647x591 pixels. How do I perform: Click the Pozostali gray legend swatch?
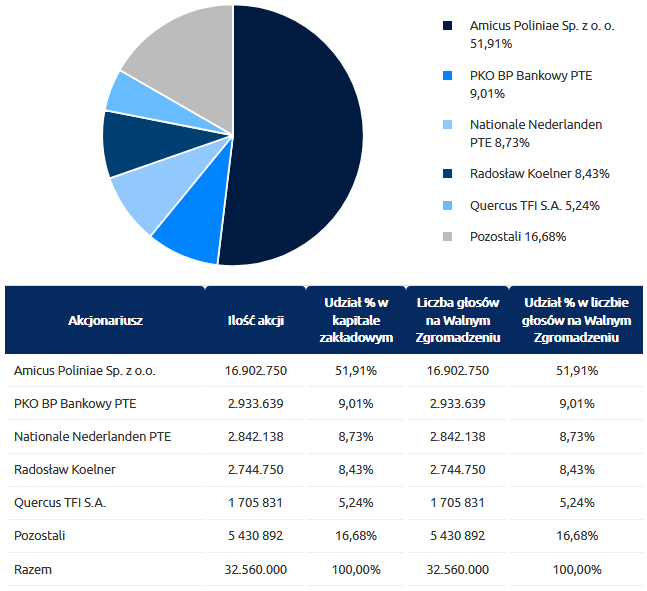click(x=447, y=236)
